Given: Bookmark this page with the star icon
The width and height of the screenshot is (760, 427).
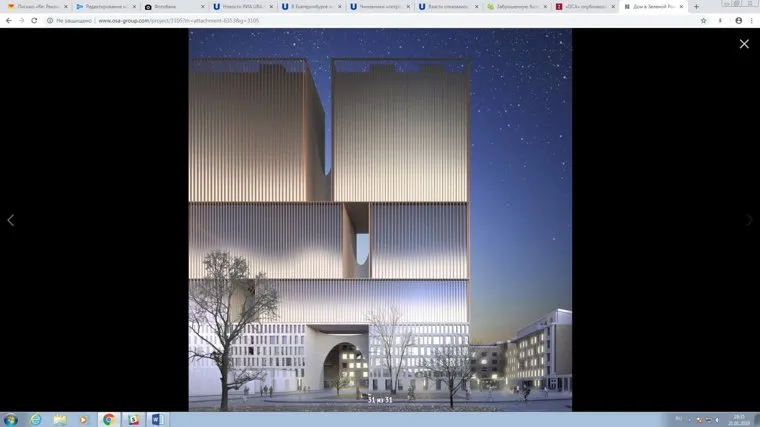Looking at the screenshot, I should coord(703,20).
